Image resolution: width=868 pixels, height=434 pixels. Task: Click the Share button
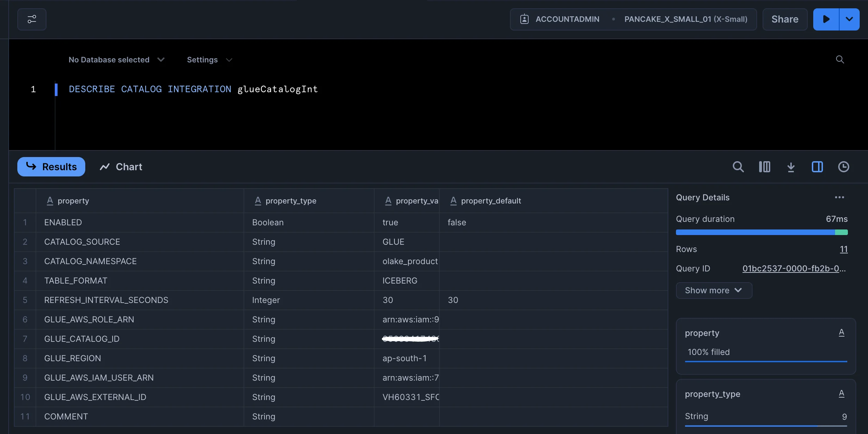point(785,19)
